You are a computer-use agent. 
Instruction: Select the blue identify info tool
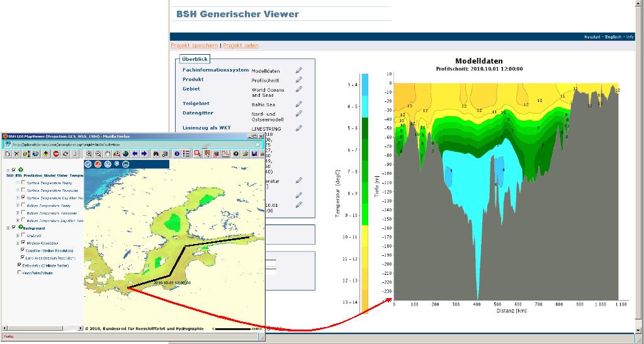[177, 153]
